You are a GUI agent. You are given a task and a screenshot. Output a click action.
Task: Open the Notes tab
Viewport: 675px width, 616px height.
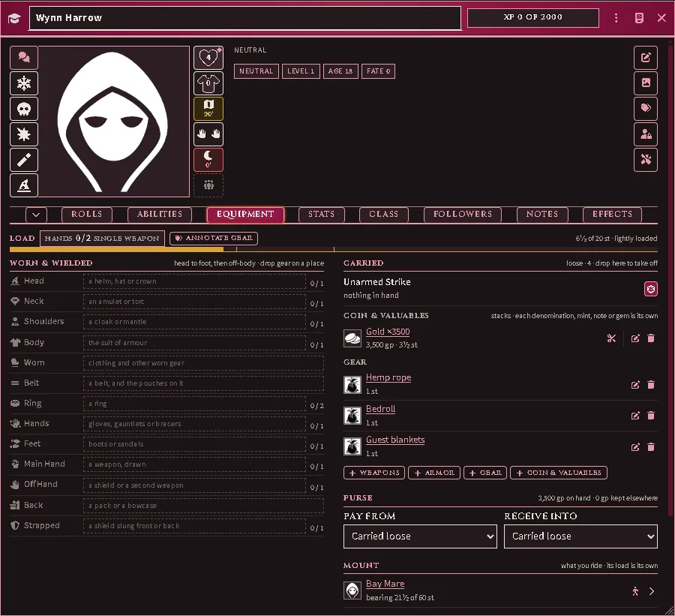click(542, 215)
